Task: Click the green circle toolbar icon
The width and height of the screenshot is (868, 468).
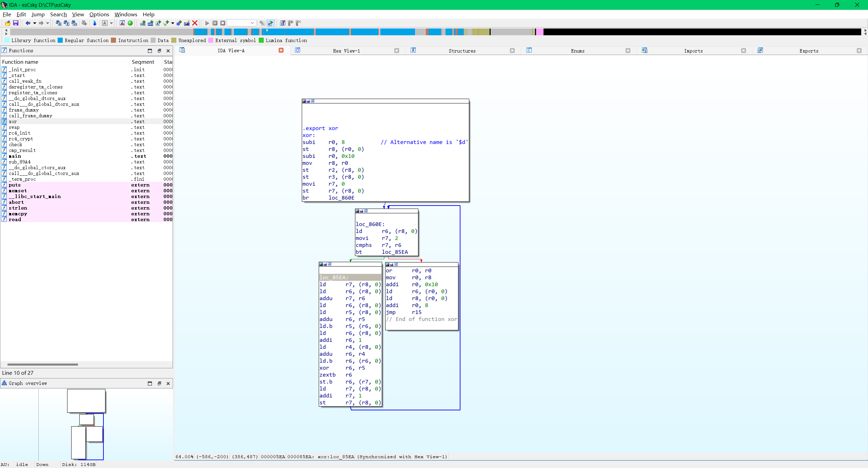Action: (130, 23)
